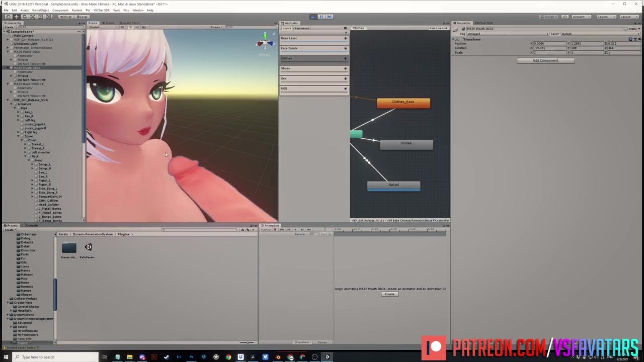Adjust the Project panel icon size slider

tap(247, 342)
